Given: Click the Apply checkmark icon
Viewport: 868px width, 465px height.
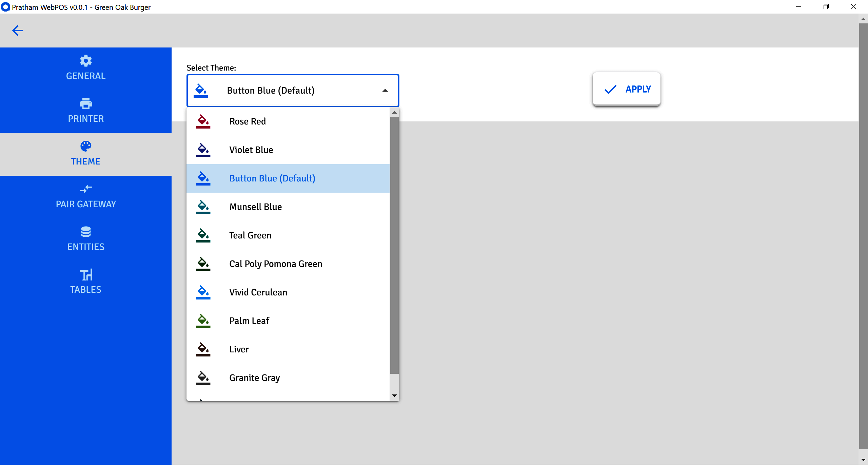Looking at the screenshot, I should pos(610,89).
